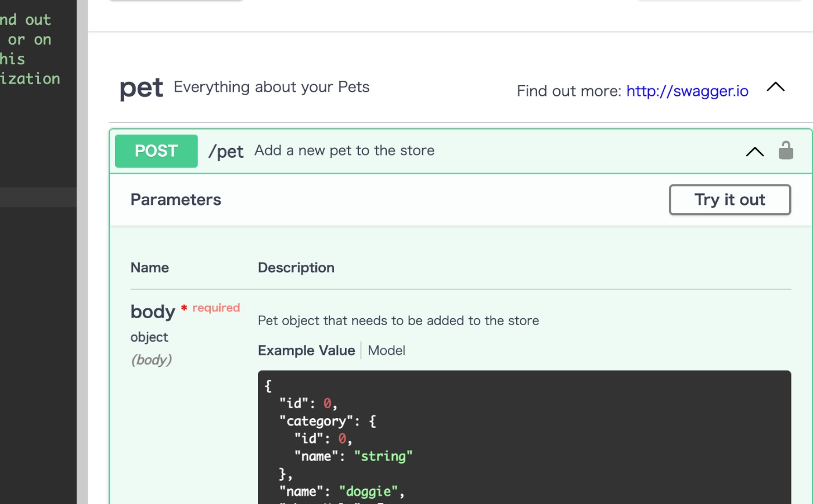The height and width of the screenshot is (504, 813).
Task: Click the red 'required' marker
Action: click(x=216, y=308)
